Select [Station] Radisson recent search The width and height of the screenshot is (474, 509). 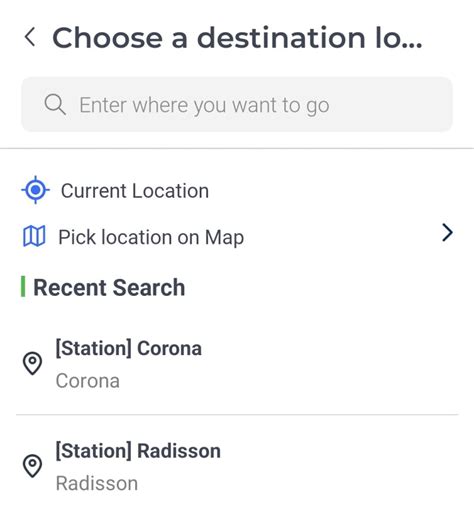237,467
